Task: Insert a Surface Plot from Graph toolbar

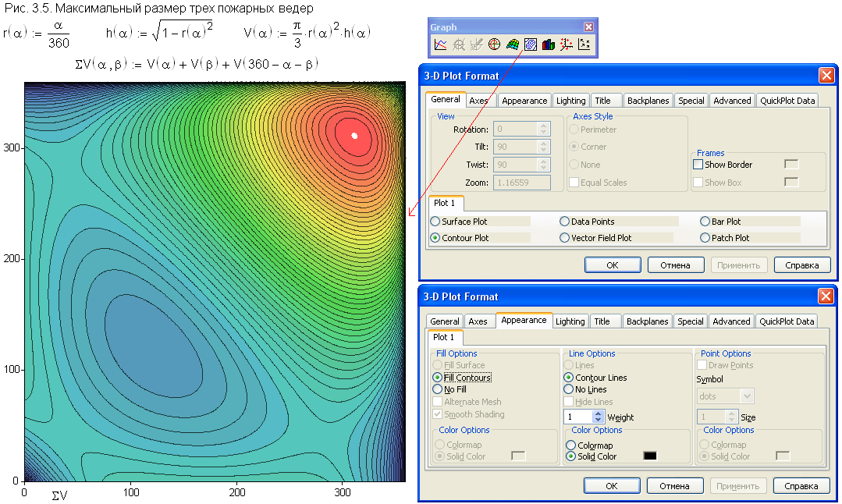Action: 512,44
